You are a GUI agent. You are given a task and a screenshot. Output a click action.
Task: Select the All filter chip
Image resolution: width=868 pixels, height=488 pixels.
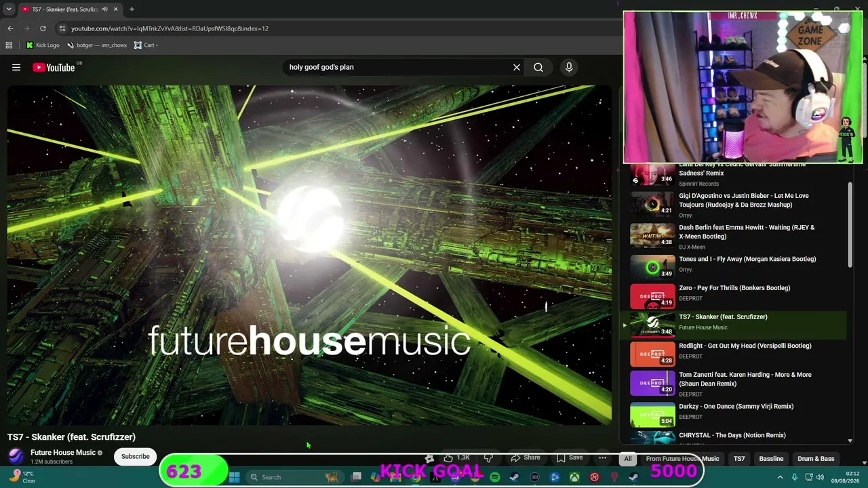(x=628, y=459)
